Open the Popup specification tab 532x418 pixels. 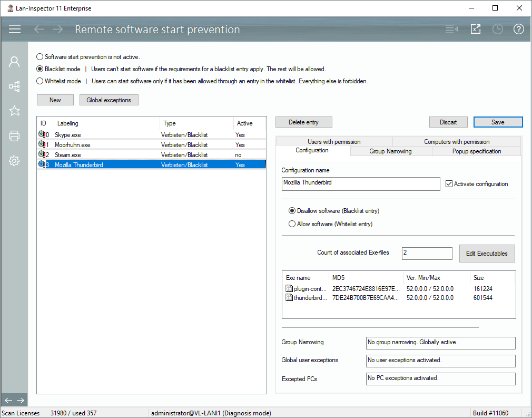(476, 151)
